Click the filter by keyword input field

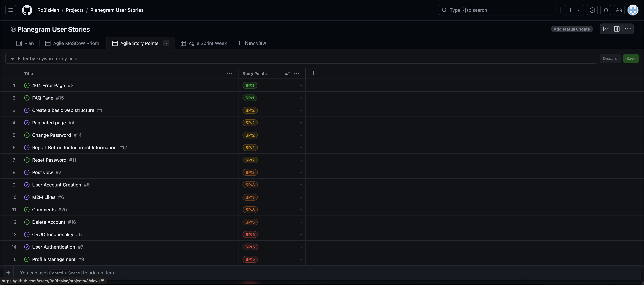point(300,59)
